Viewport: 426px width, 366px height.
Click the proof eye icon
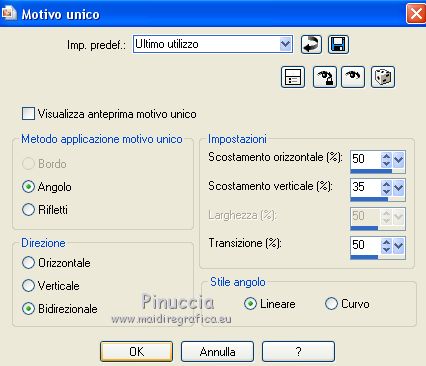tap(353, 77)
